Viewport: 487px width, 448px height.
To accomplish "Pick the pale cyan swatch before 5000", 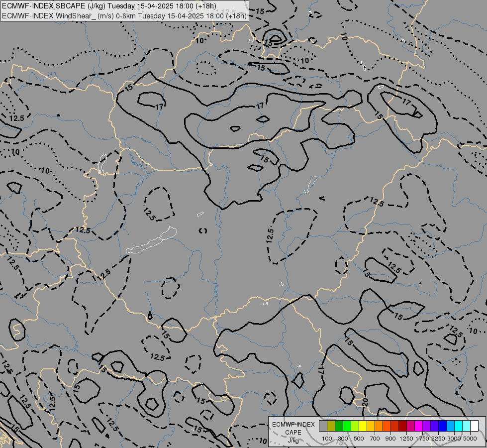I will tap(467, 426).
